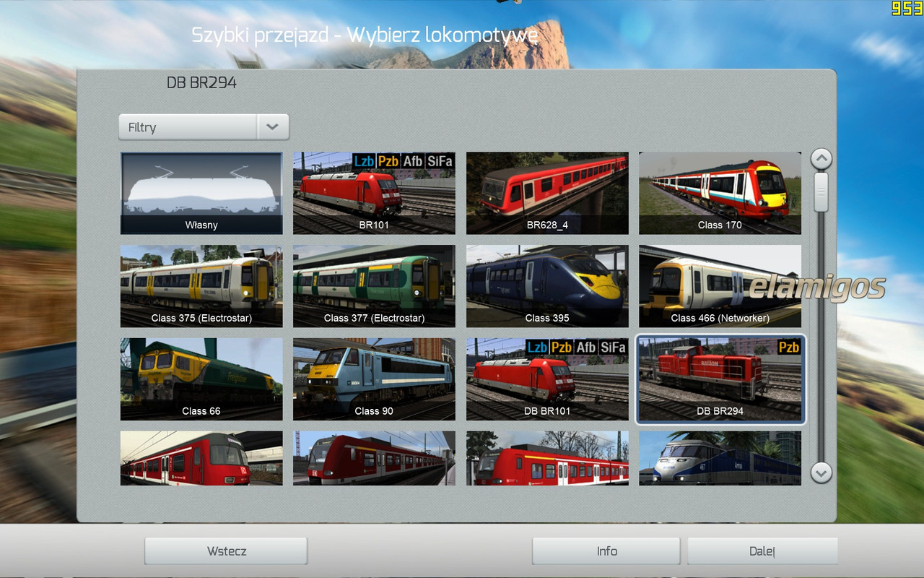
Task: Open locomotive Info
Action: tap(606, 551)
